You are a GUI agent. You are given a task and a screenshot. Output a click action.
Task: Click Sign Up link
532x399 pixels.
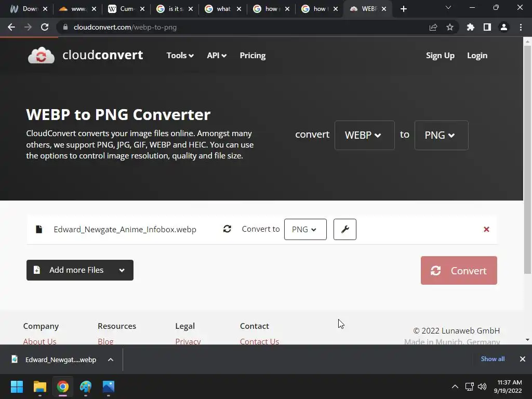coord(440,55)
